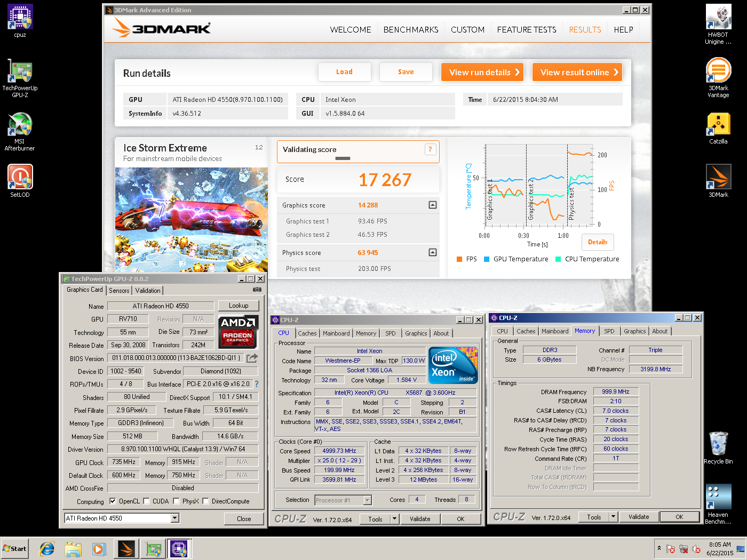747x560 pixels.
Task: Click the Lookup button in GPU-Z
Action: pos(239,306)
